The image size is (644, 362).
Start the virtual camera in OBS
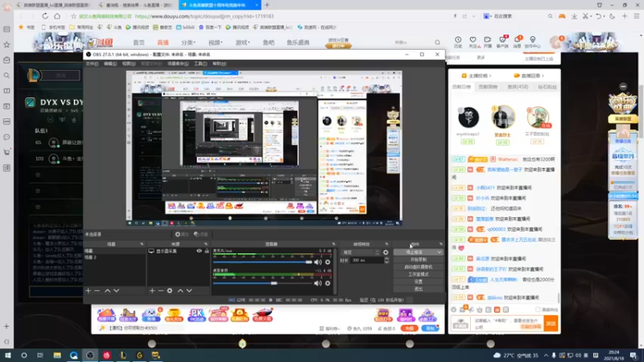coord(418,267)
